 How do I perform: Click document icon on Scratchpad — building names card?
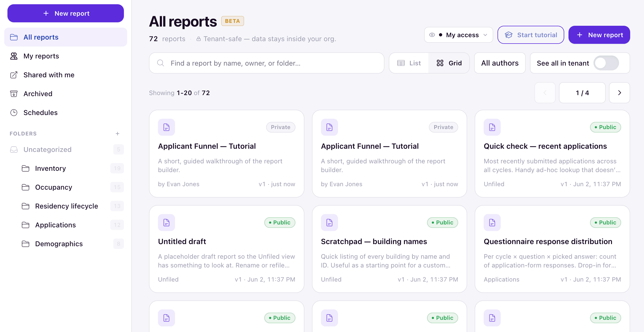[329, 223]
